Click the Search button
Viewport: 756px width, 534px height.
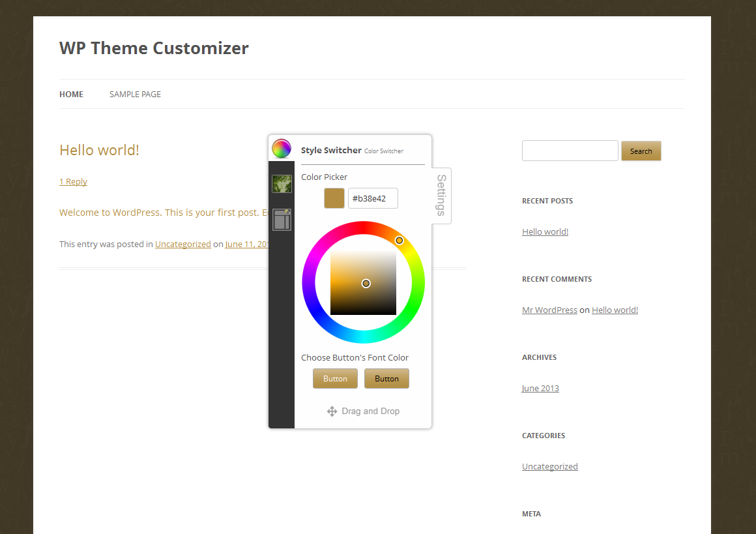(x=641, y=151)
